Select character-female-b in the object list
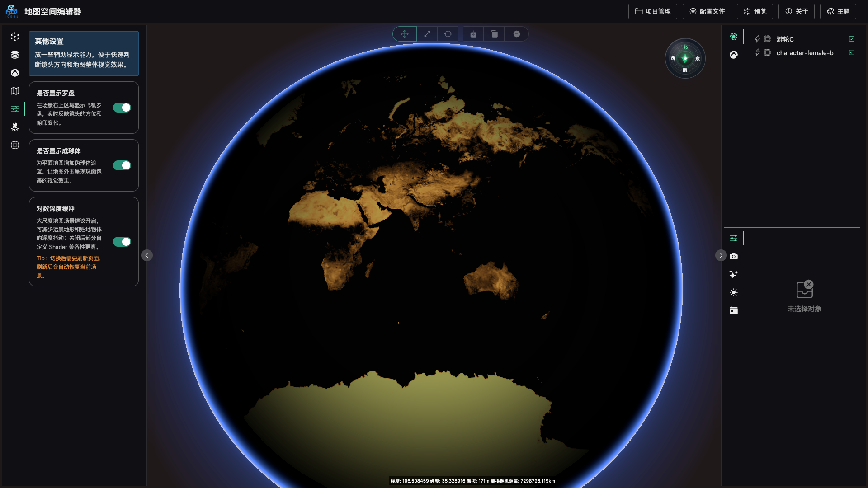 point(805,53)
